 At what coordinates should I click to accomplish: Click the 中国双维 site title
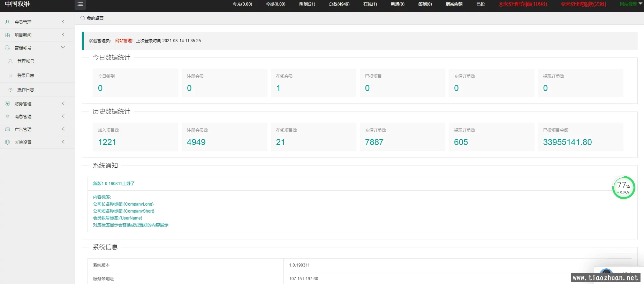(17, 4)
